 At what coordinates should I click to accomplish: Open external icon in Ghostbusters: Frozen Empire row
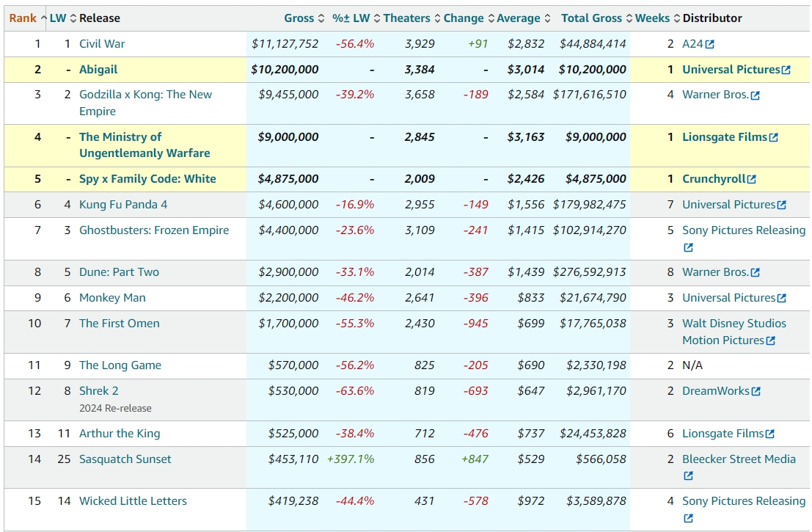688,247
